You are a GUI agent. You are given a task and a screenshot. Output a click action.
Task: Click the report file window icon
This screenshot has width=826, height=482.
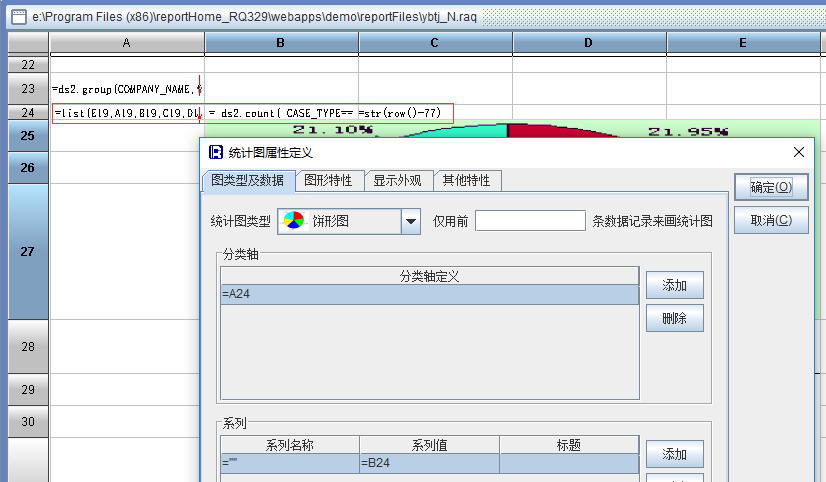click(x=18, y=17)
